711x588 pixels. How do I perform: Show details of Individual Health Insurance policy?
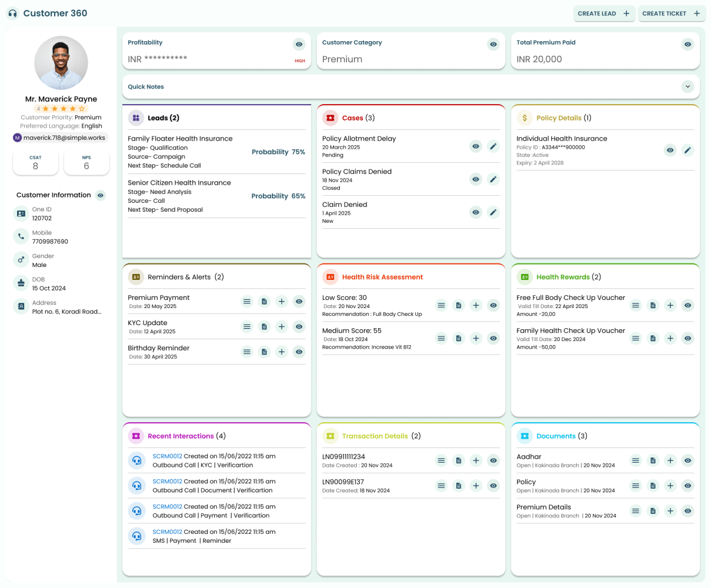coord(670,150)
